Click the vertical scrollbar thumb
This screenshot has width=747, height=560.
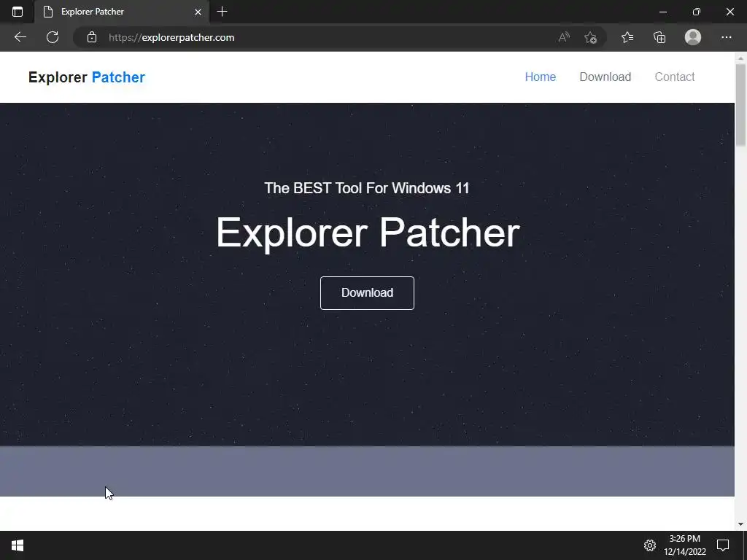tap(740, 105)
